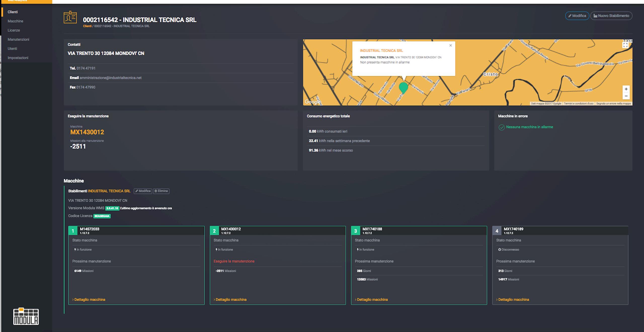Click the Modula logo
This screenshot has width=644, height=332.
coord(26,316)
